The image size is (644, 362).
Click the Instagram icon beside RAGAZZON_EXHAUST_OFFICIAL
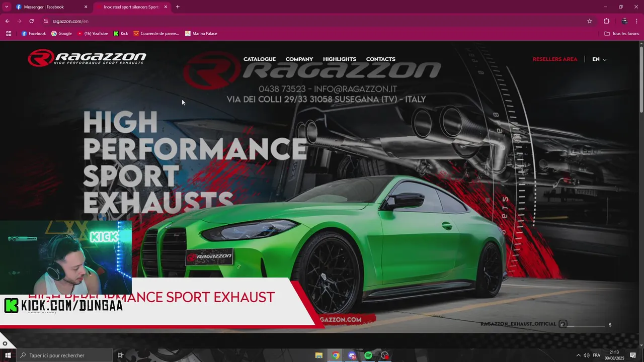pyautogui.click(x=563, y=324)
